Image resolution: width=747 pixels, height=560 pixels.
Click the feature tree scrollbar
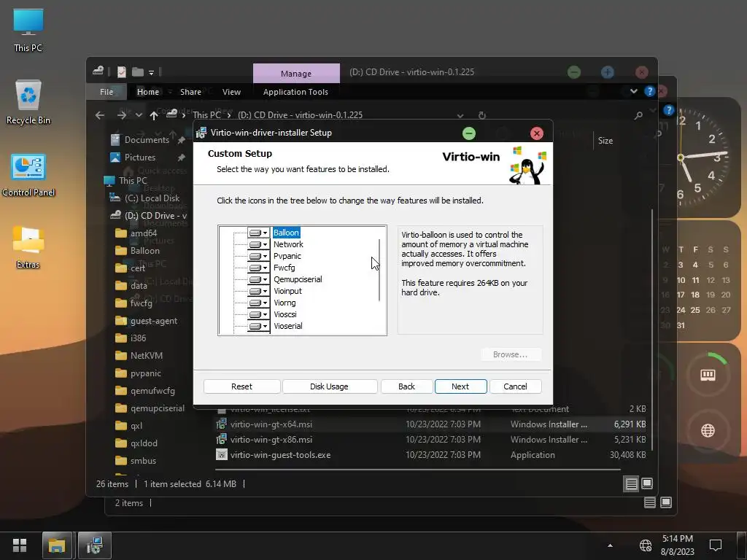pyautogui.click(x=379, y=270)
